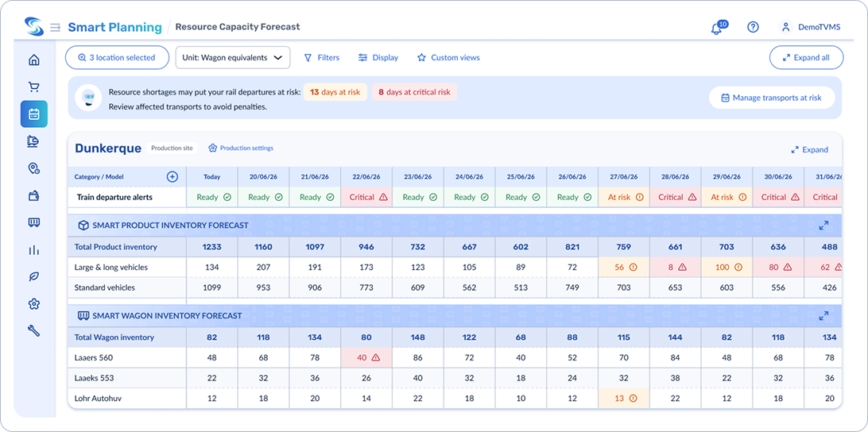The image size is (868, 432).
Task: Open the bar chart analytics sidebar icon
Action: point(33,249)
